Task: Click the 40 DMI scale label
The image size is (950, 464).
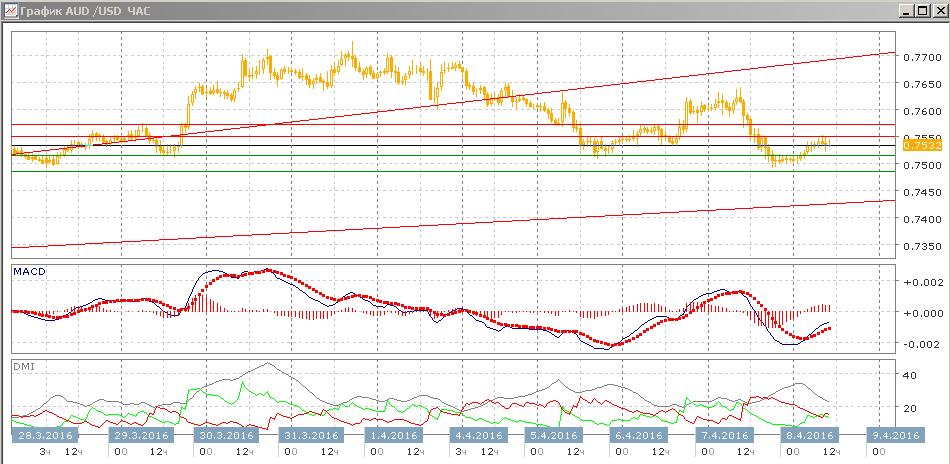Action: (909, 375)
